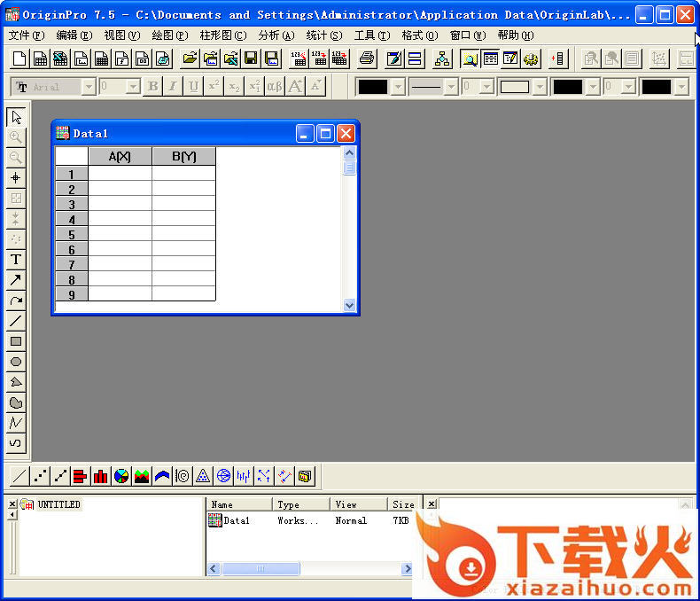The image size is (700, 601).
Task: Plot a Line plus Symbol graph
Action: click(60, 476)
